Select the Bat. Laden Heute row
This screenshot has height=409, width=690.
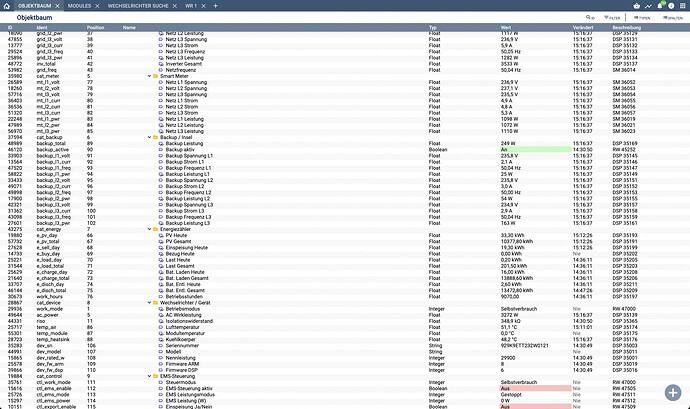point(345,272)
